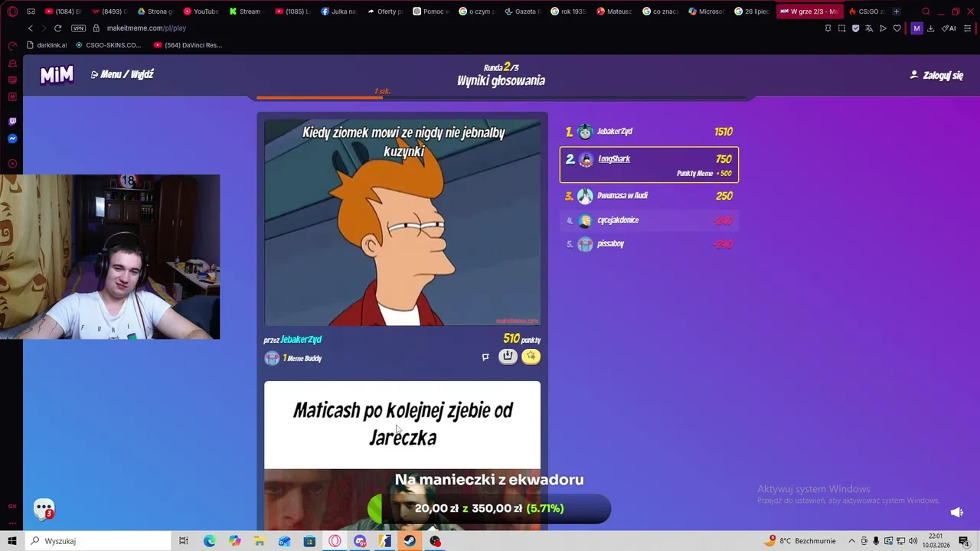980x551 pixels.
Task: Switch to the CS:GO tab
Action: pos(867,11)
